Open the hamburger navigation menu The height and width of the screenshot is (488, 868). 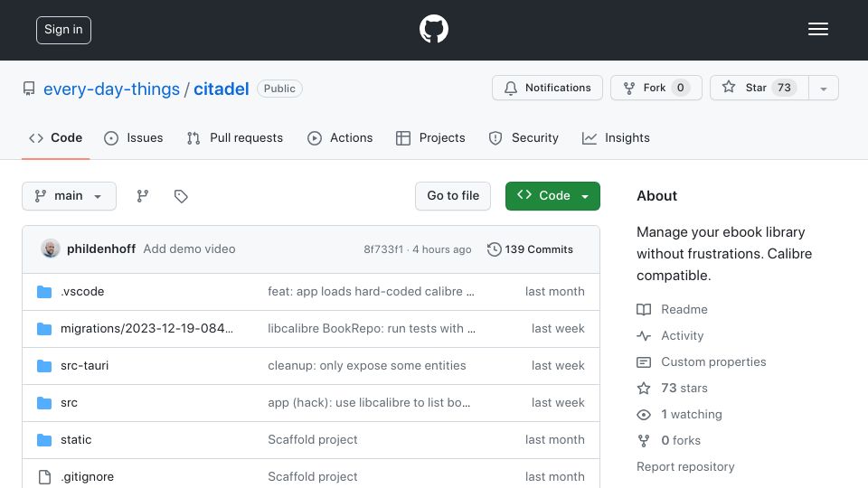pos(817,29)
